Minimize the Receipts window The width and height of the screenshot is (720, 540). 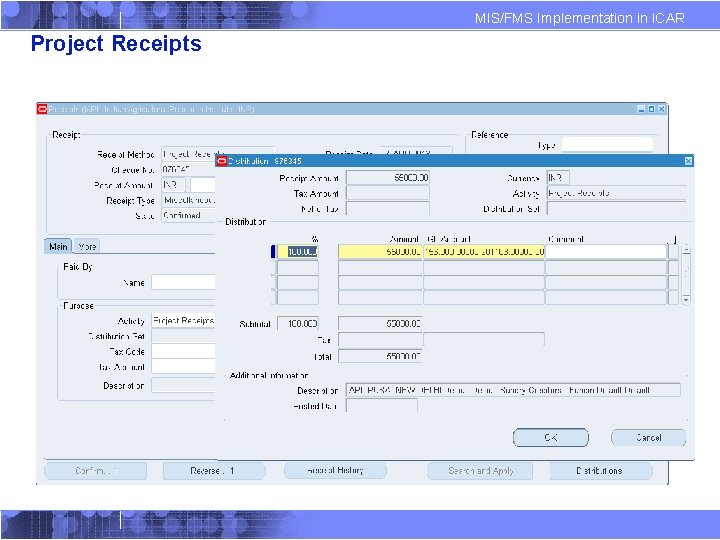click(641, 109)
